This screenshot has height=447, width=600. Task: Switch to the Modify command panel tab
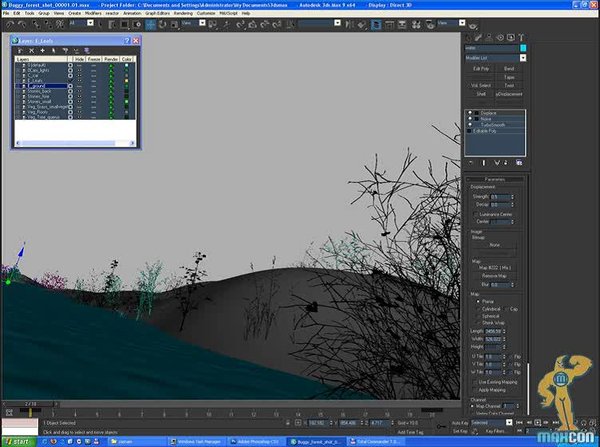[478, 38]
